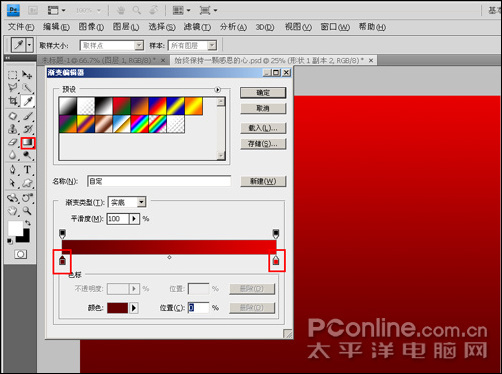
Task: Select the Dodge tool
Action: click(27, 155)
